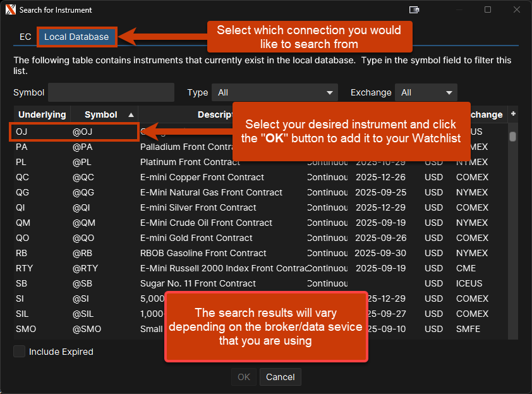532x394 pixels.
Task: Click the vertical scrollbar thumb of the table
Action: (513, 136)
